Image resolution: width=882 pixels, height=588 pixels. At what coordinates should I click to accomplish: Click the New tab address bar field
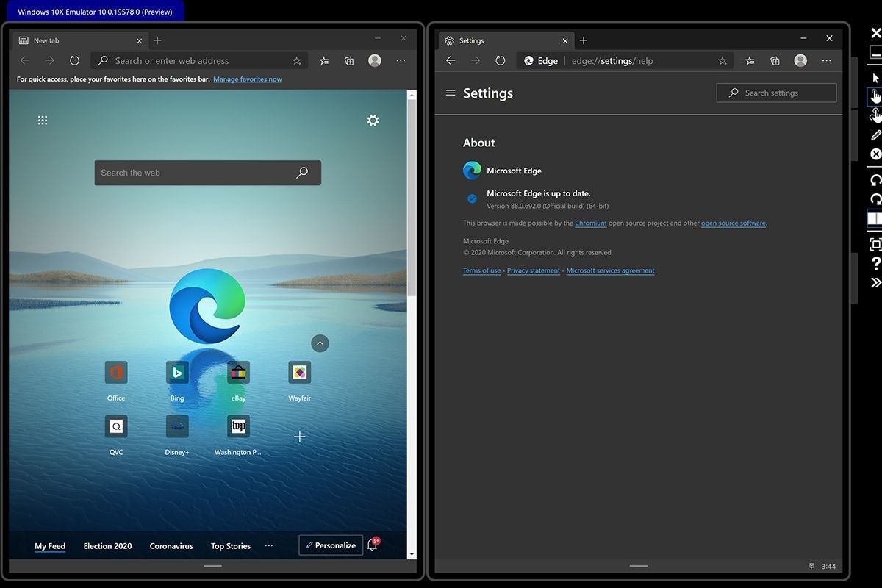click(x=198, y=61)
